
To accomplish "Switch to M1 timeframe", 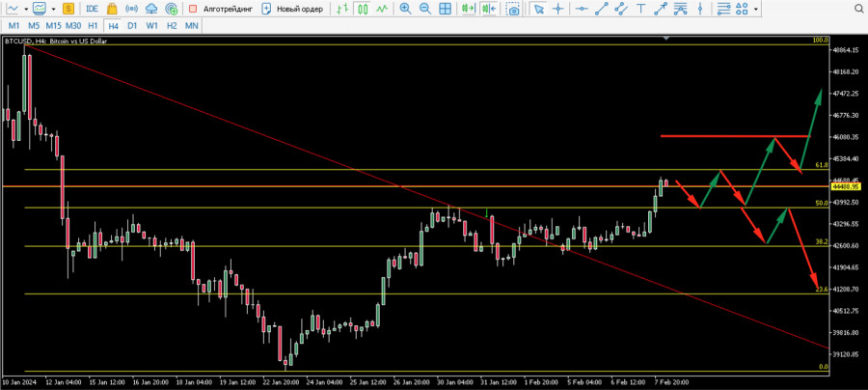I will [x=14, y=25].
